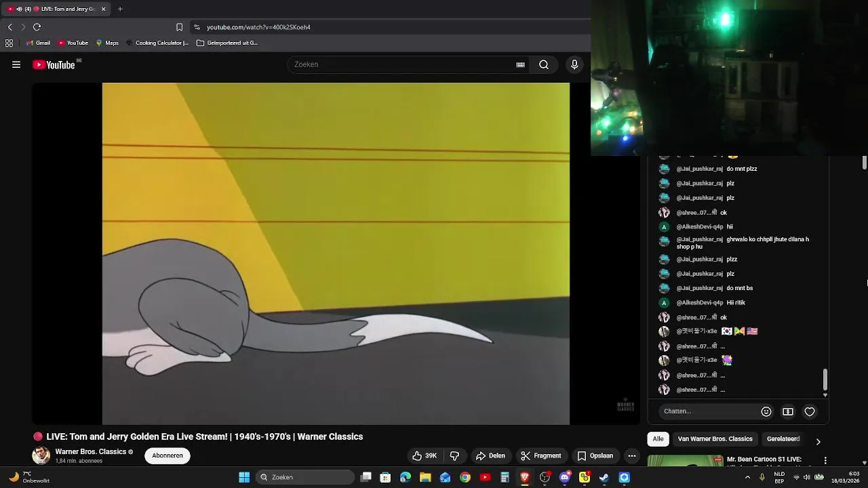
Task: Dislike the video with thumbs-down button
Action: 454,455
